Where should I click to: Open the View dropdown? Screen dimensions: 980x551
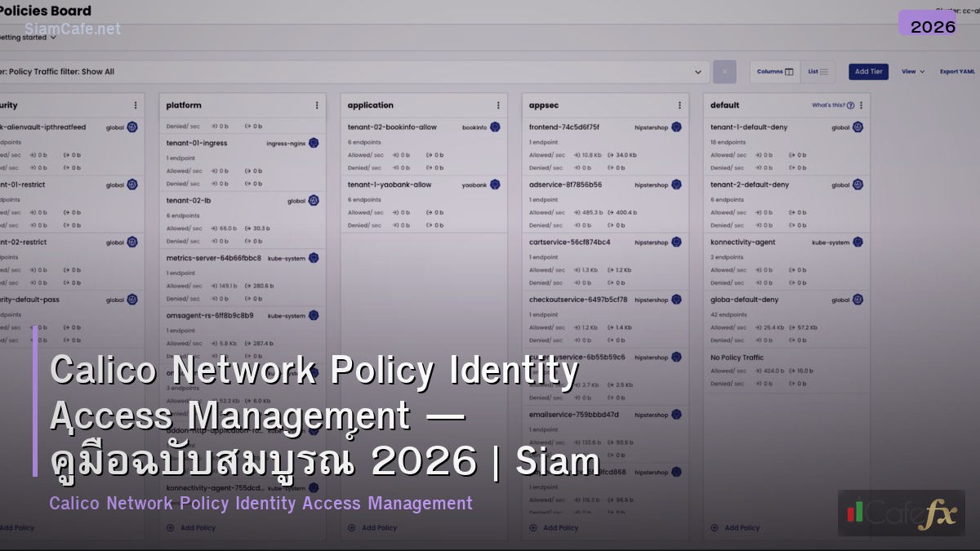tap(912, 71)
